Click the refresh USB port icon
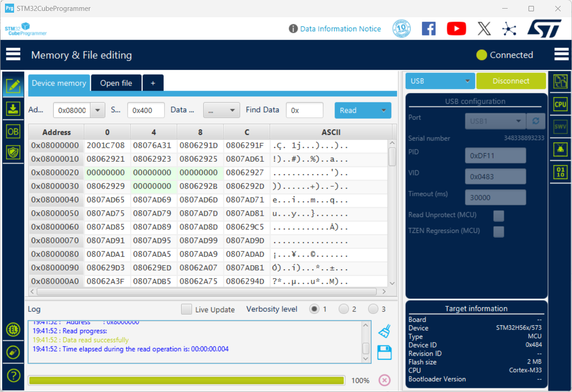Viewport: 572px width, 392px height. (x=536, y=121)
